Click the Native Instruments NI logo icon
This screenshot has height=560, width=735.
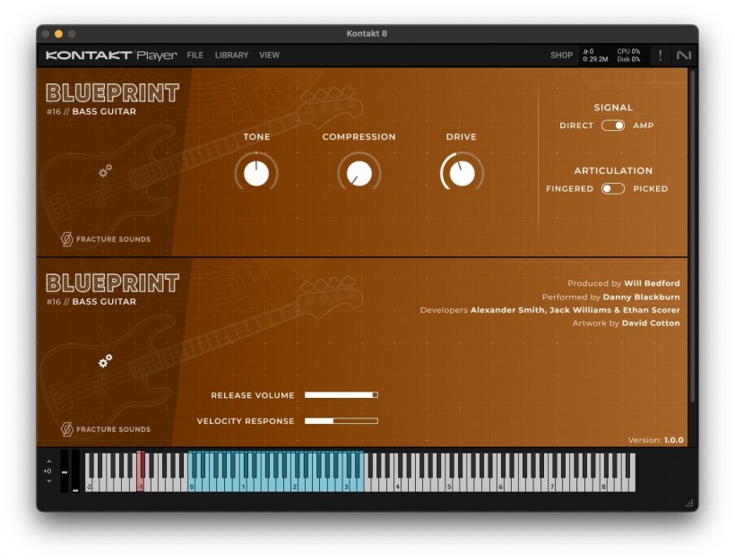[683, 56]
